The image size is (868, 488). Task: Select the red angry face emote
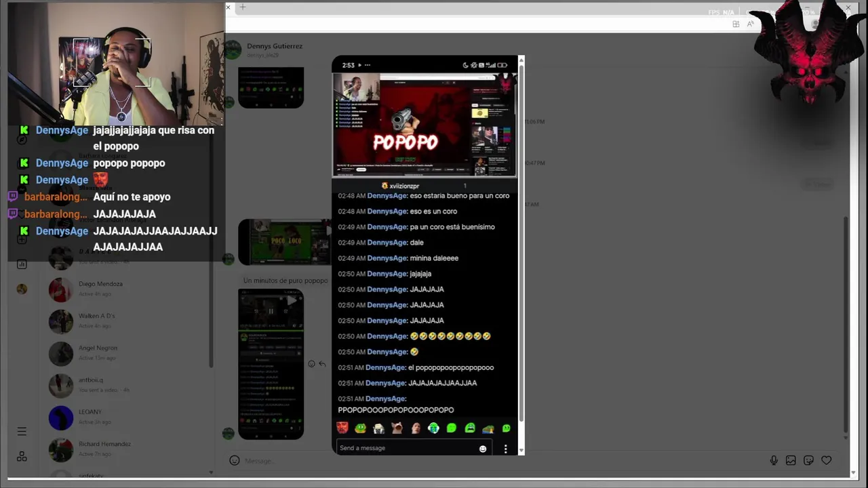(342, 428)
